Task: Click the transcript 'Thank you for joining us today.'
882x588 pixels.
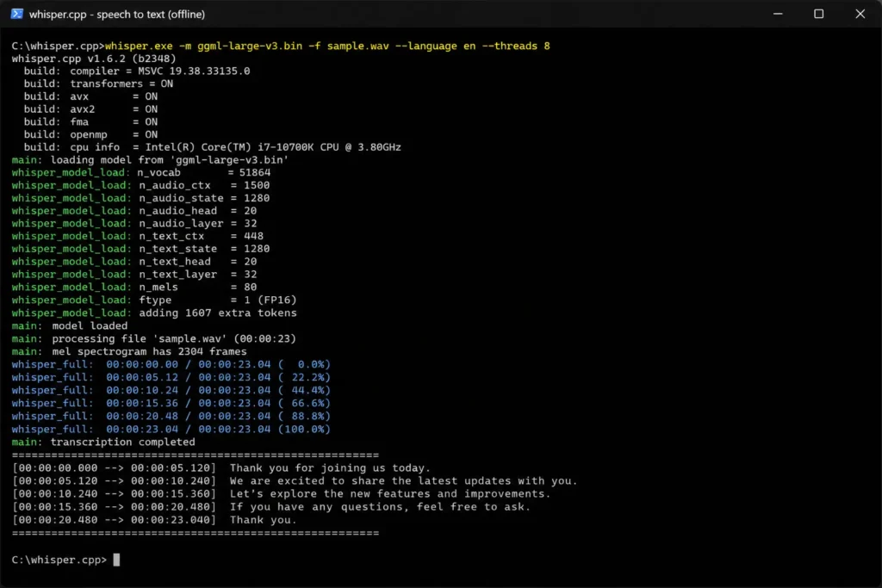Action: click(330, 468)
